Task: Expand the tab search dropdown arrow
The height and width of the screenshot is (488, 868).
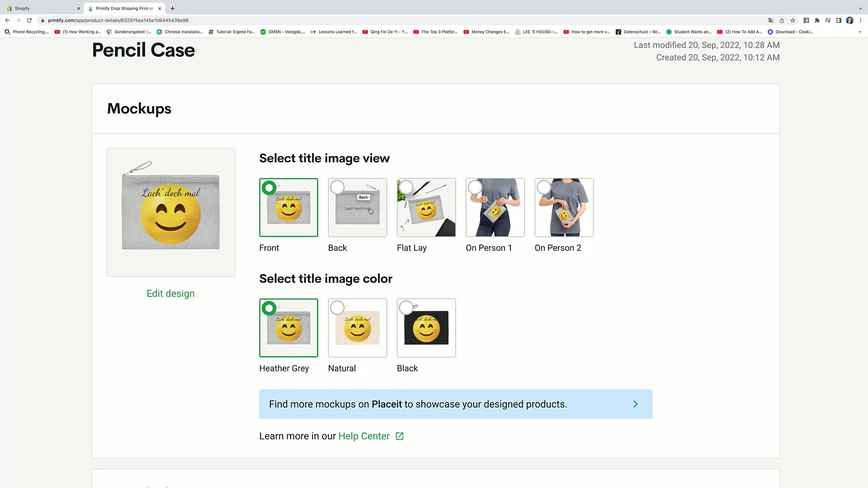Action: point(860,8)
